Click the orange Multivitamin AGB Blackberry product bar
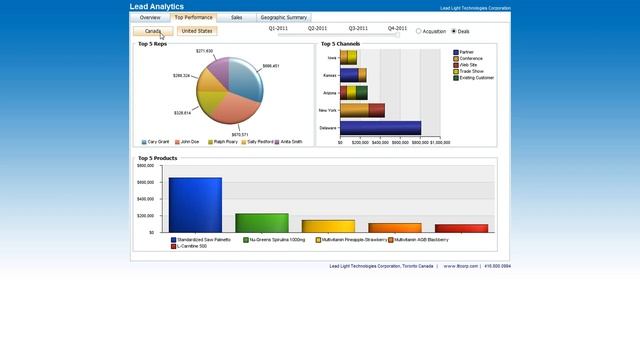Image resolution: width=640 pixels, height=360 pixels. (x=395, y=228)
